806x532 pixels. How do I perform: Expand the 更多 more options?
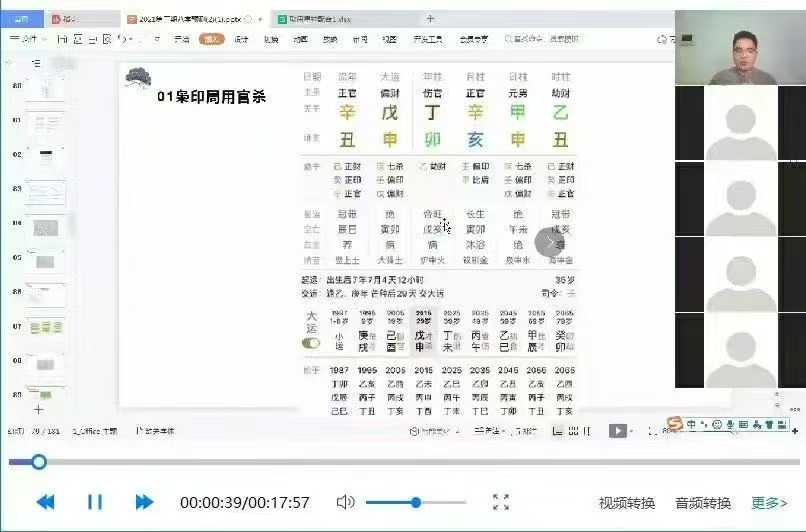click(x=769, y=502)
